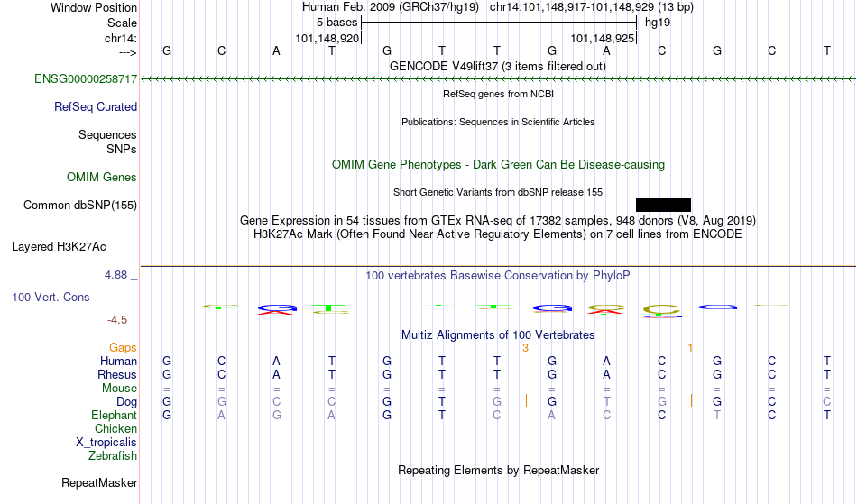Select the Elephant species label
This screenshot has height=504, width=857.
pos(114,416)
